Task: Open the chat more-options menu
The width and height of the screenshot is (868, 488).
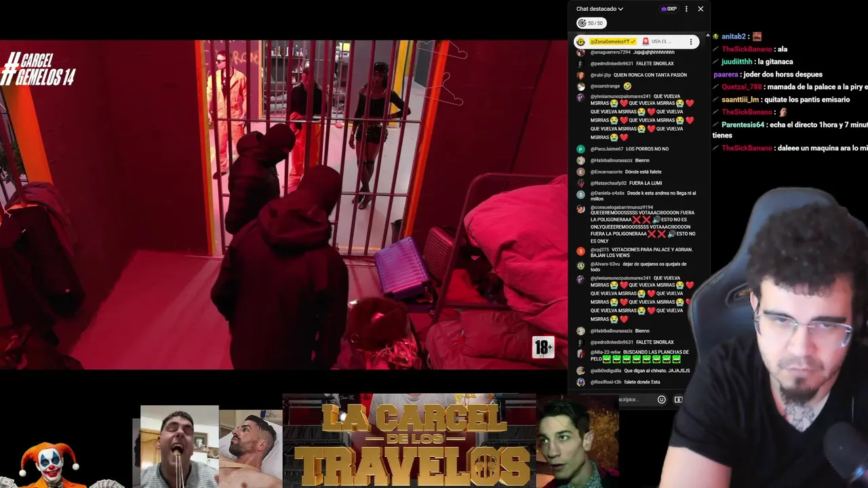Action: 686,9
